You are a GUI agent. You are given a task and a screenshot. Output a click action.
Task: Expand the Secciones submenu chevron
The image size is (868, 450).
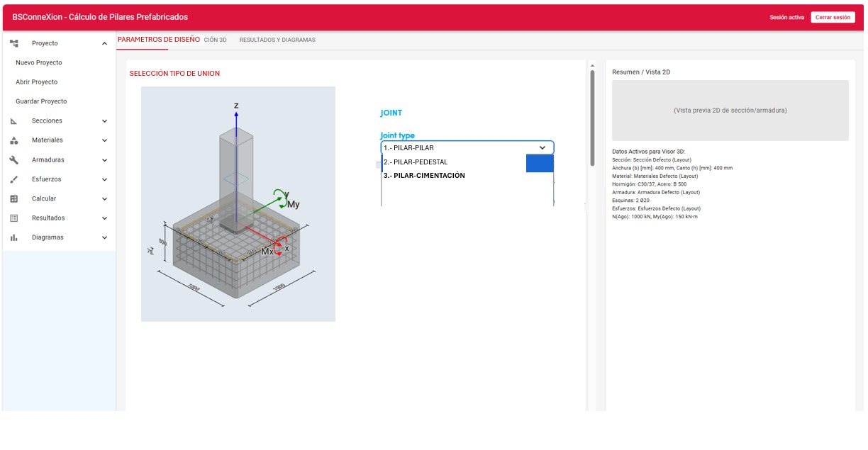pos(104,121)
